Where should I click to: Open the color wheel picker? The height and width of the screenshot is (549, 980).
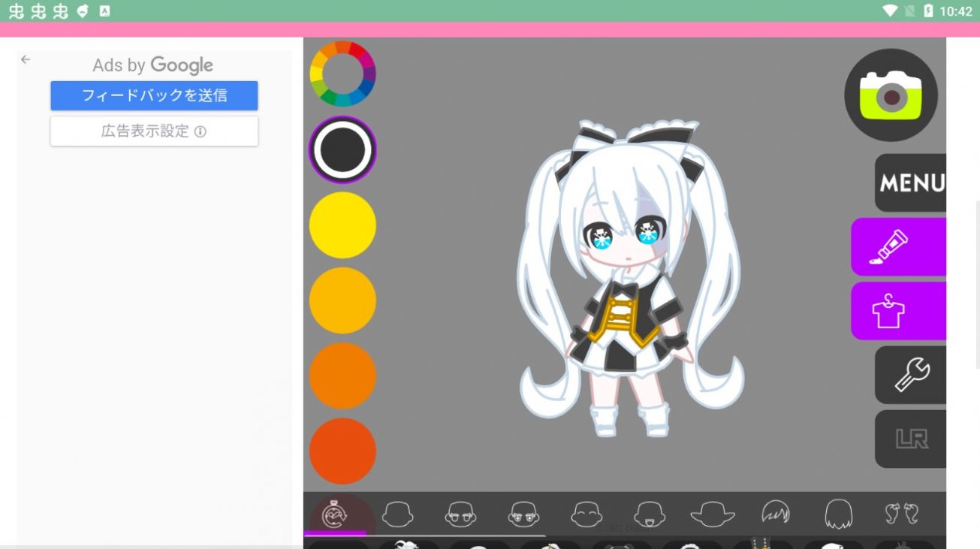pyautogui.click(x=342, y=74)
